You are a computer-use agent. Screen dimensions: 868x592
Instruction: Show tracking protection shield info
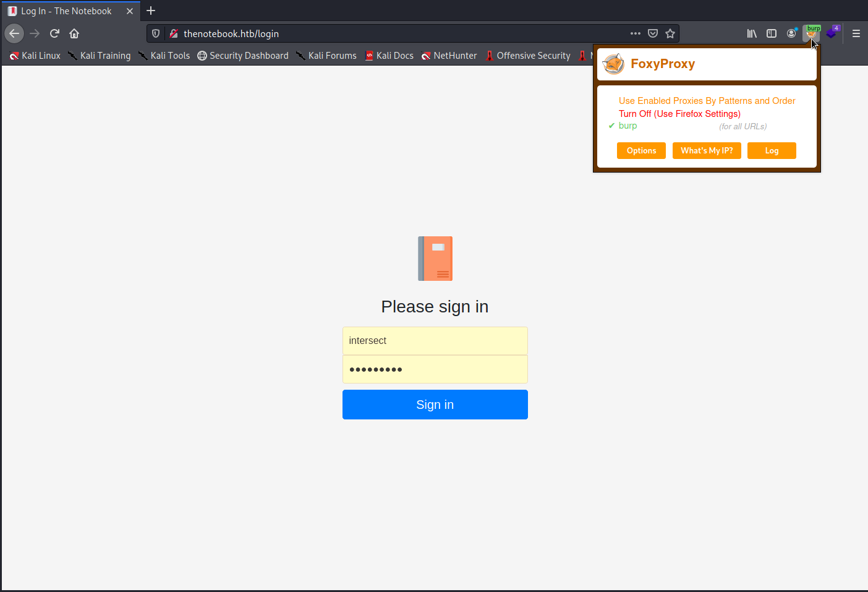[156, 33]
